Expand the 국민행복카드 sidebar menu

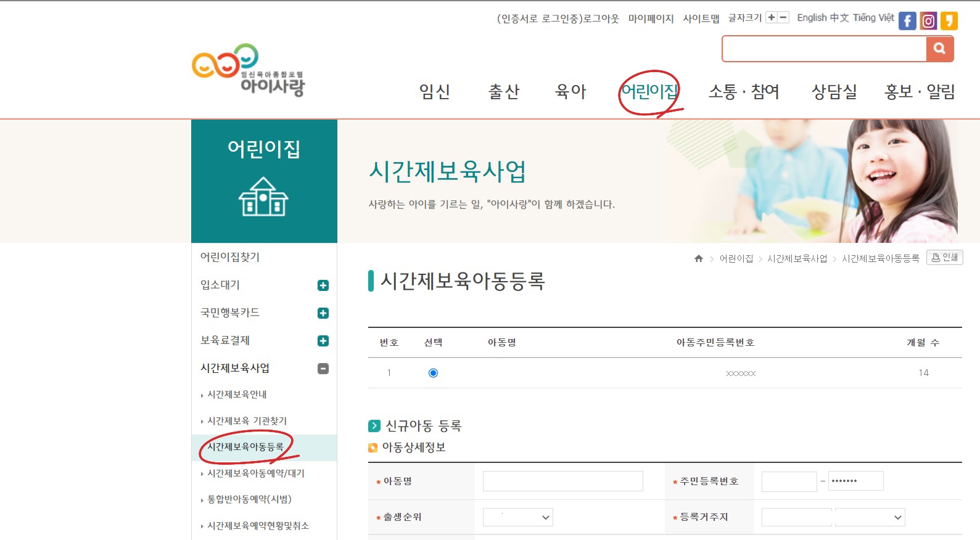323,313
